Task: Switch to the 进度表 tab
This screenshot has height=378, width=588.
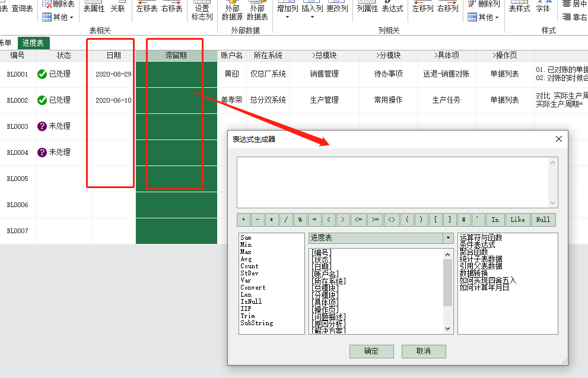Action: point(33,43)
